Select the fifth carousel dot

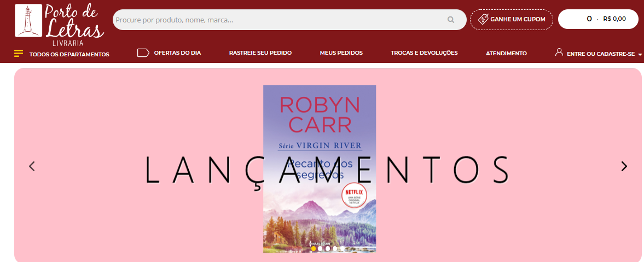coord(343,248)
